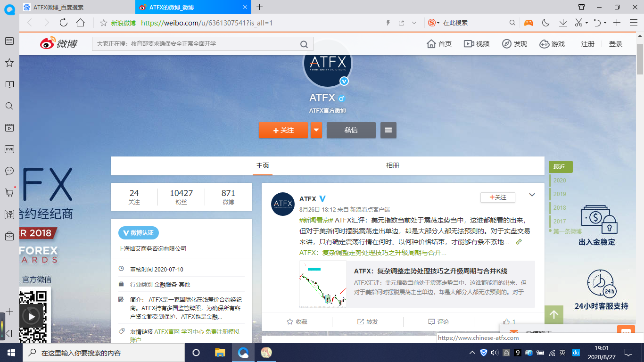Click the magnifier in the Weibo search box

[x=304, y=44]
